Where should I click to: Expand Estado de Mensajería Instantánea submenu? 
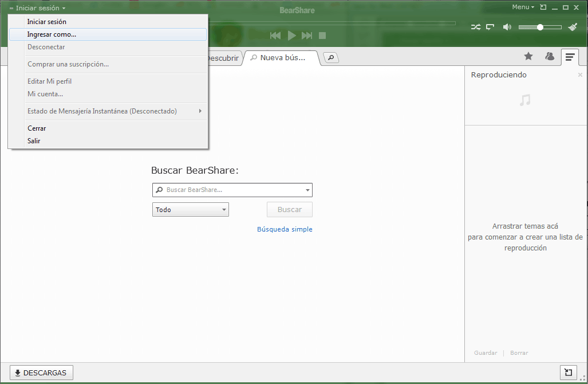pos(108,111)
